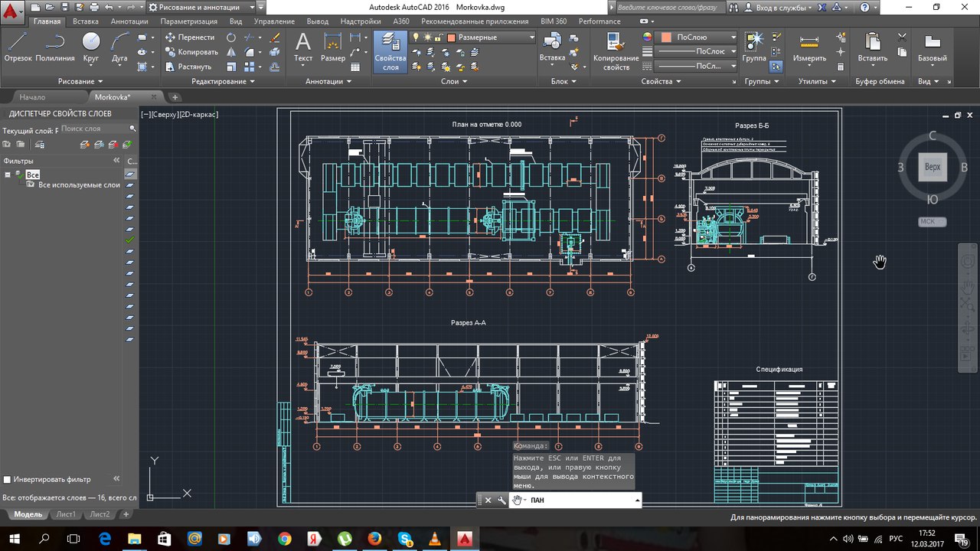Click the orange object color swatch in Свойства
Screen dimensions: 980x551
(x=666, y=37)
